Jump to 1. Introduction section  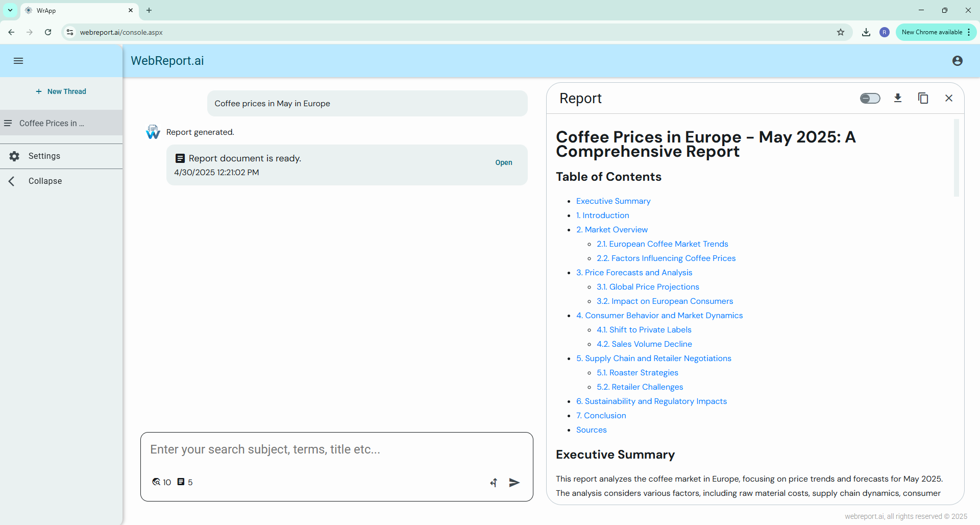602,216
